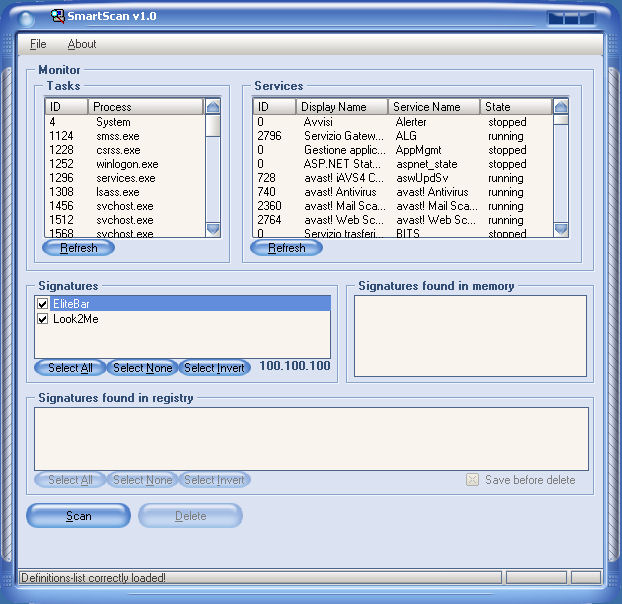Click Services list scroll up arrow

[x=561, y=107]
